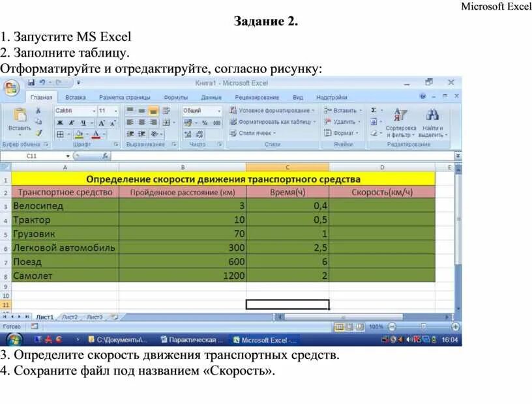This screenshot has height=404, width=532.
Task: Click the Copy icon in clipboard group
Action: pyautogui.click(x=38, y=121)
